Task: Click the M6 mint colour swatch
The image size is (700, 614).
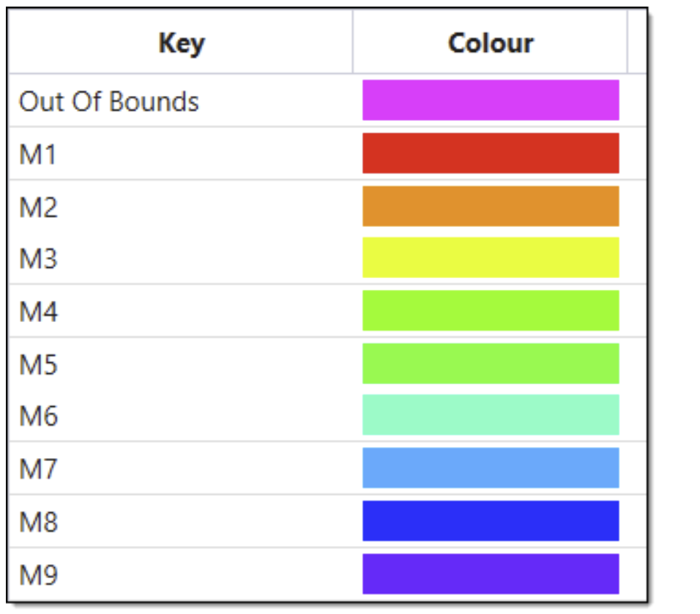Action: click(x=491, y=415)
